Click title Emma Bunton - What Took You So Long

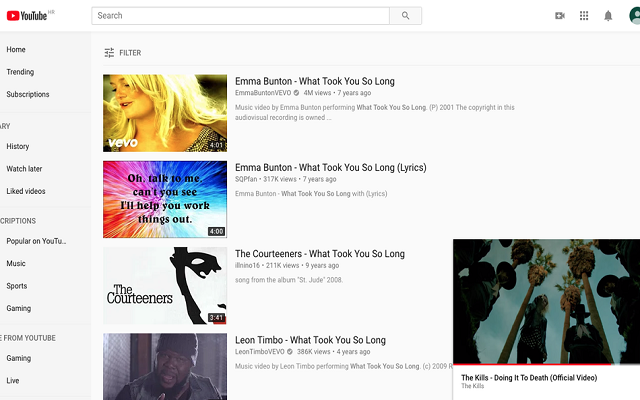click(315, 81)
